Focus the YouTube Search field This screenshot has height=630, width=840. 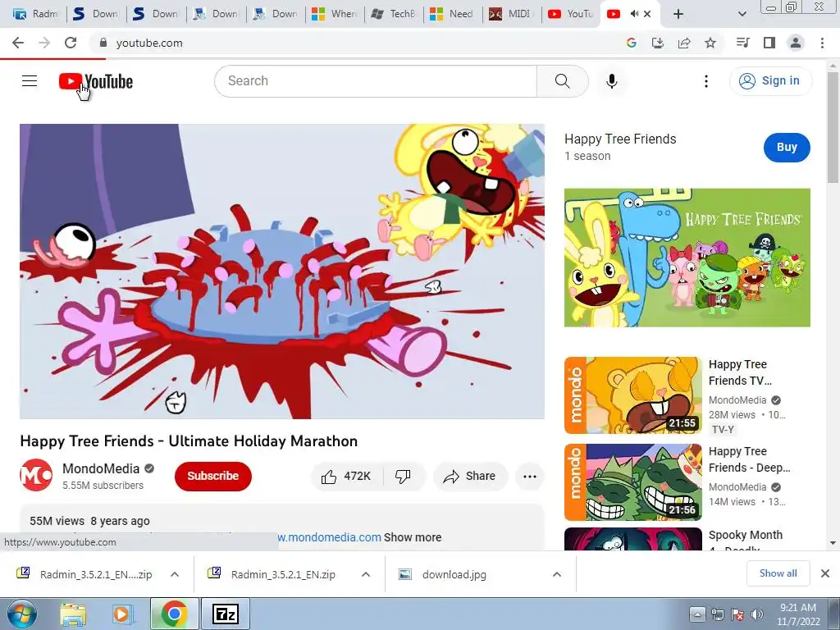click(376, 81)
